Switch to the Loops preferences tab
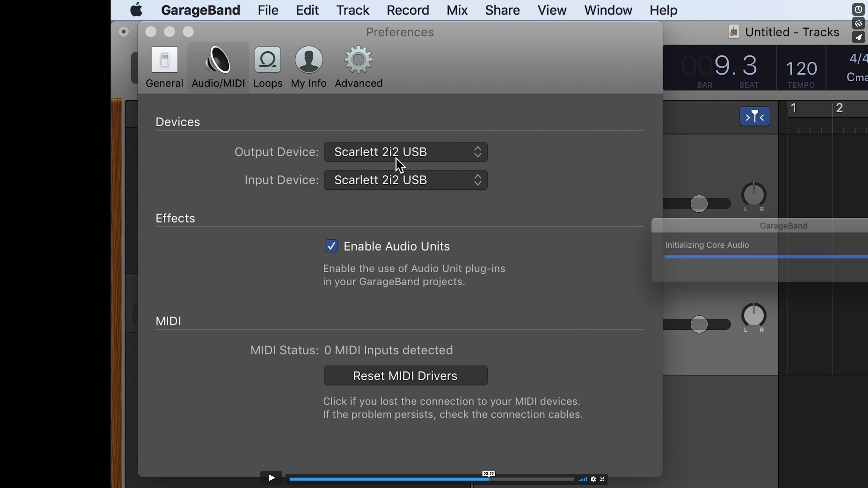The width and height of the screenshot is (868, 488). coord(268,67)
